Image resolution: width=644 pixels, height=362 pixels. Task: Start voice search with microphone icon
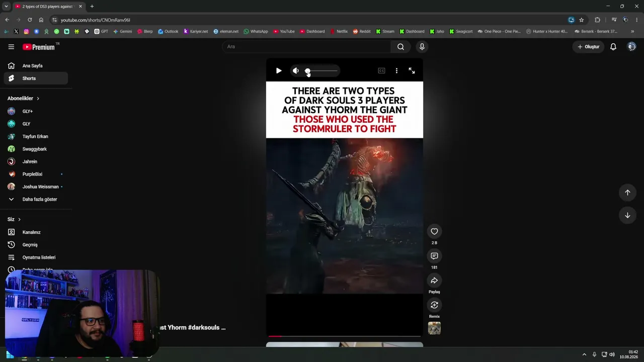422,47
